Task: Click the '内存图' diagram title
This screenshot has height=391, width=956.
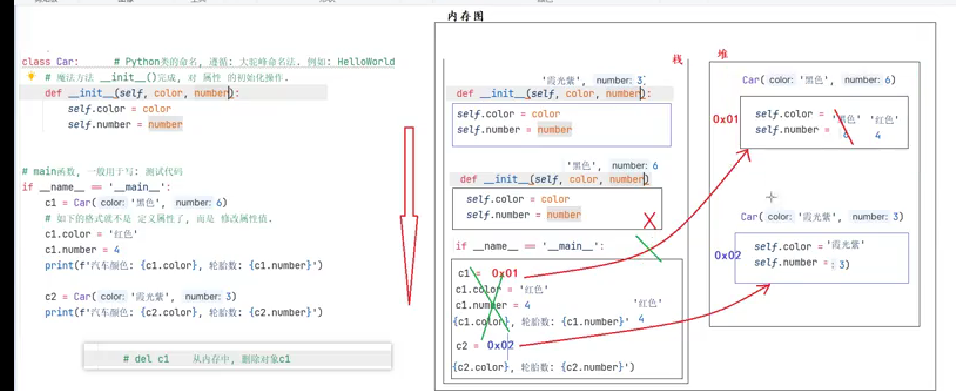Action: pyautogui.click(x=465, y=17)
